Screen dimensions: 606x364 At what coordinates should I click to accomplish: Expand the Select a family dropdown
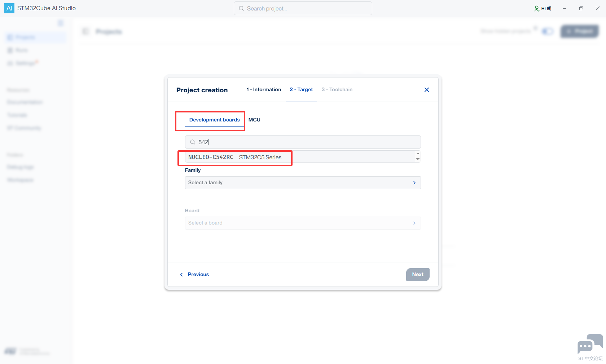point(303,183)
